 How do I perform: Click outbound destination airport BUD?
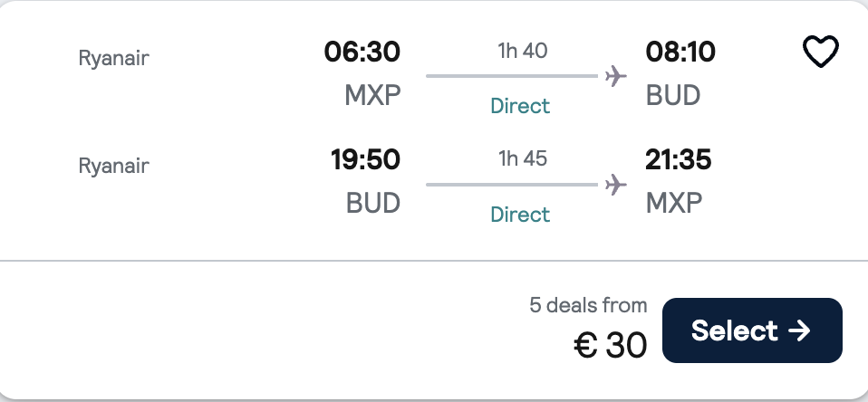coord(673,95)
